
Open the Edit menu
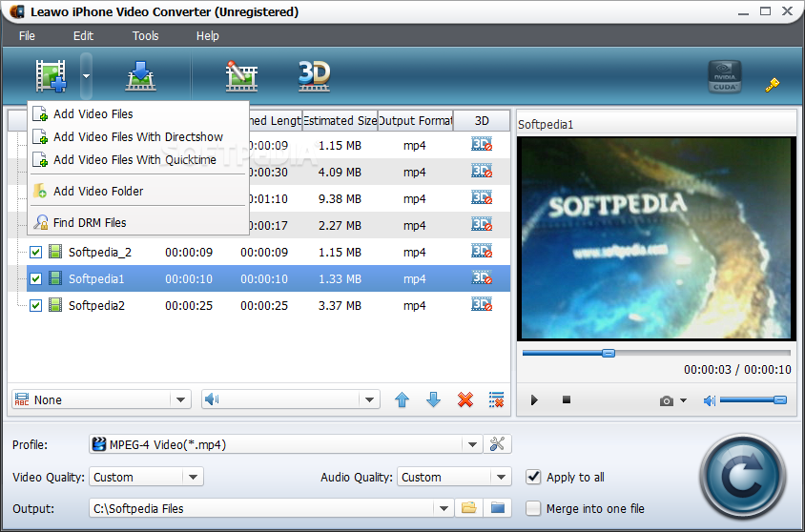pos(83,36)
